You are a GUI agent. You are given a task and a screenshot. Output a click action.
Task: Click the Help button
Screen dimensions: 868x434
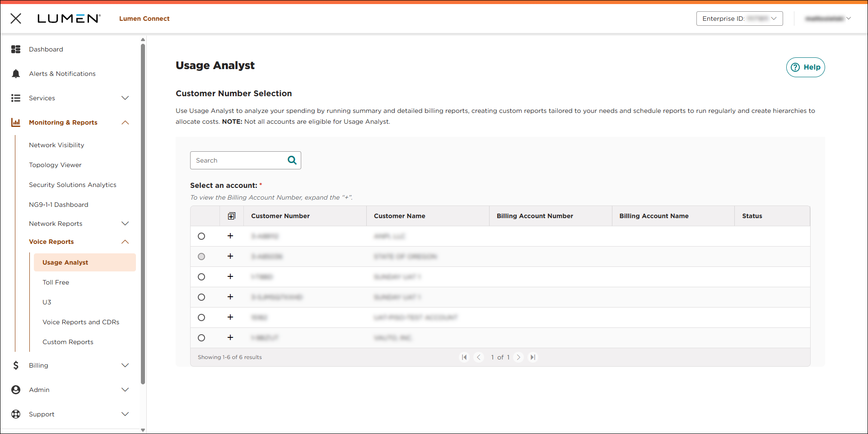[806, 67]
